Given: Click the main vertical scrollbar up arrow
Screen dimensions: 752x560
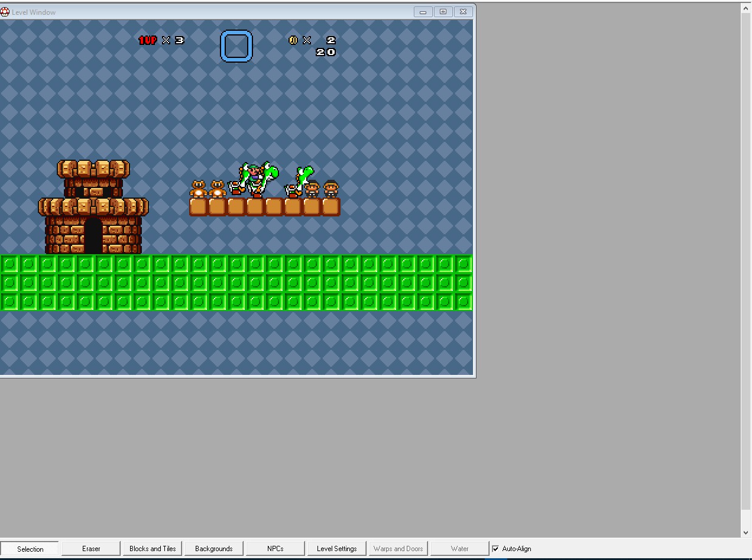Looking at the screenshot, I should [746, 8].
